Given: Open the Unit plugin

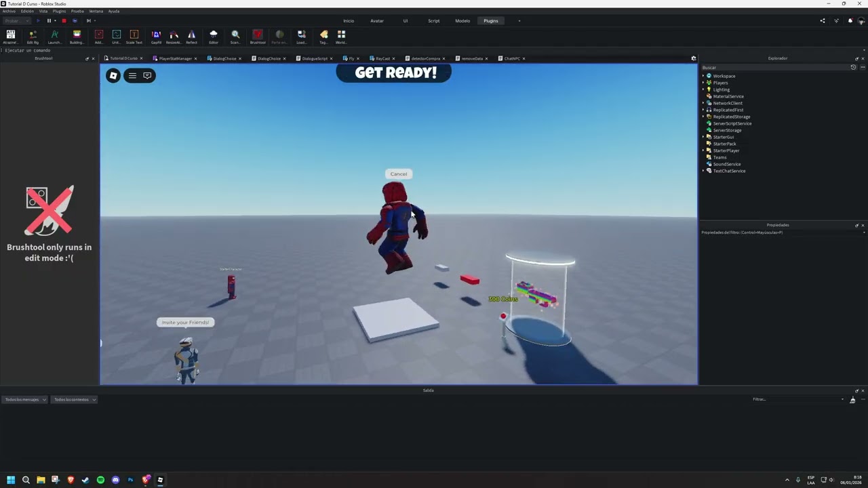Looking at the screenshot, I should point(117,37).
